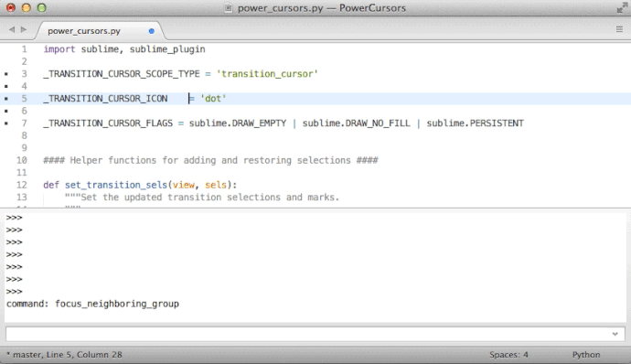Click gutter mark on line 4

[6, 86]
